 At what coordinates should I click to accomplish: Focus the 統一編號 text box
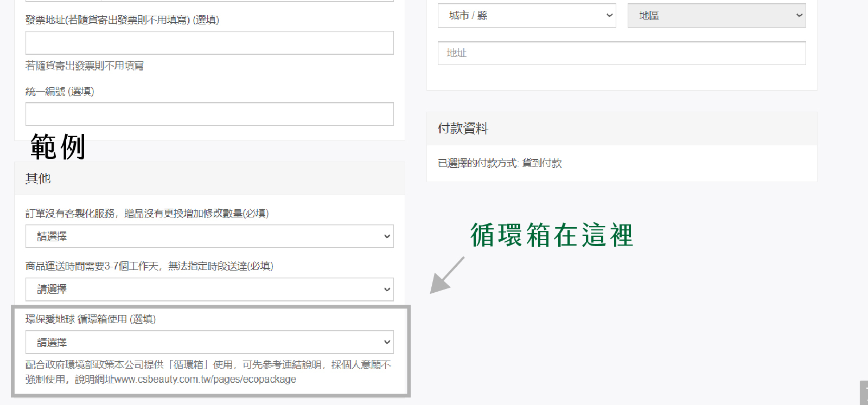point(209,114)
